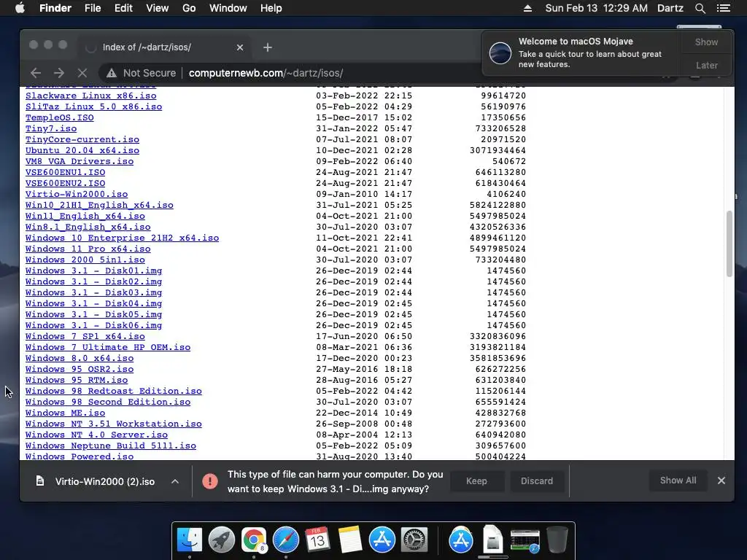Download Windows_ME.iso
The width and height of the screenshot is (747, 560).
coord(65,413)
